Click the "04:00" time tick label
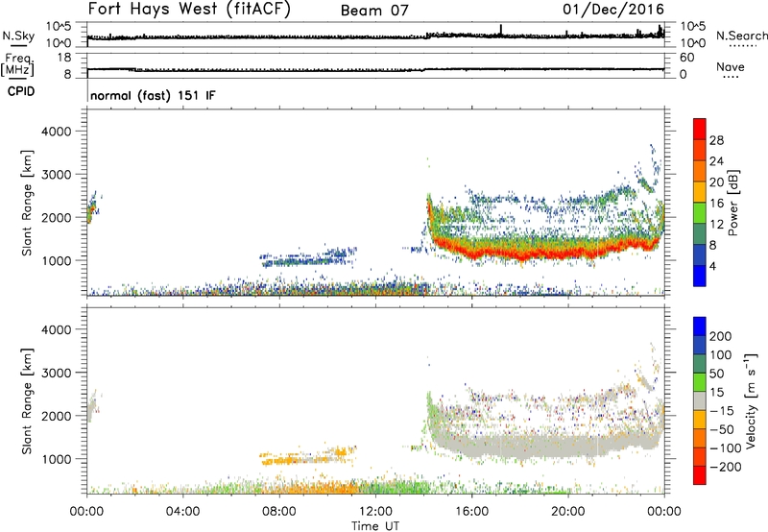The width and height of the screenshot is (768, 532). point(182,512)
